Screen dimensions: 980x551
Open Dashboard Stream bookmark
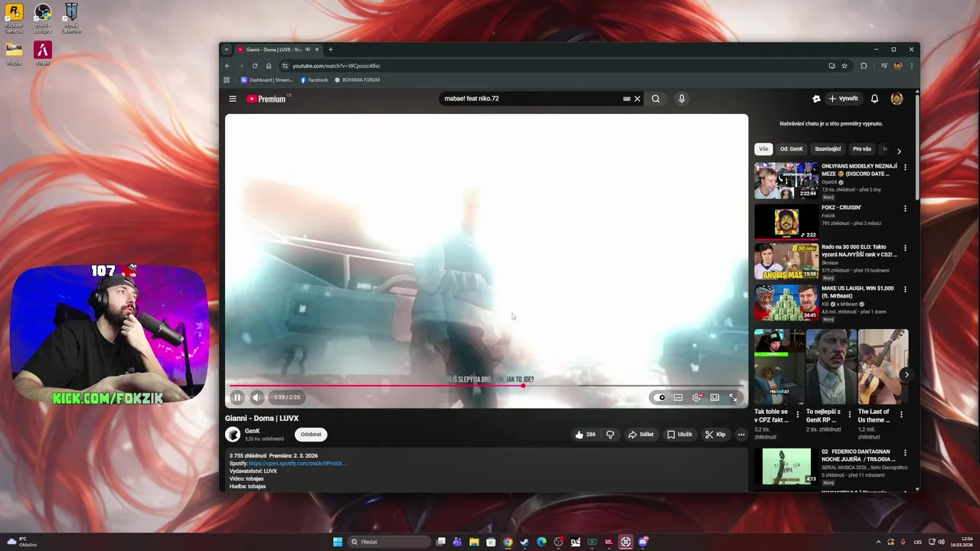pyautogui.click(x=267, y=80)
